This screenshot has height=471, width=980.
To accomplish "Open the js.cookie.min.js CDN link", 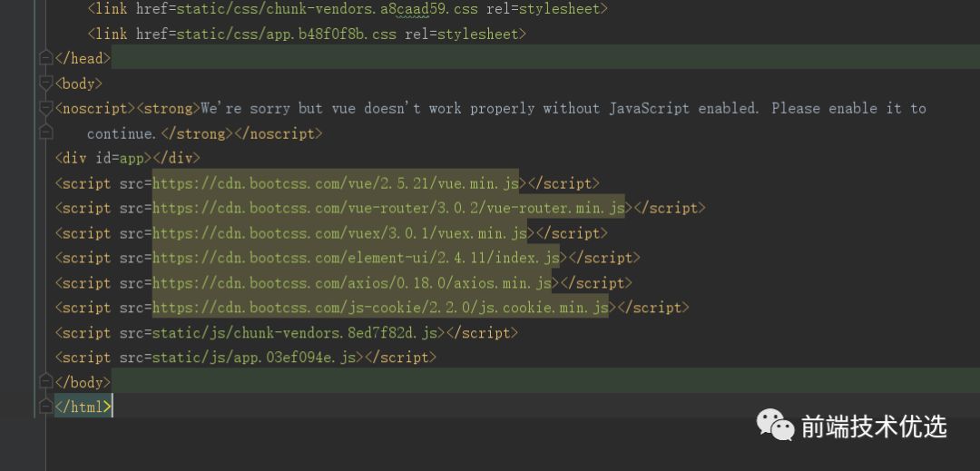I will (380, 308).
